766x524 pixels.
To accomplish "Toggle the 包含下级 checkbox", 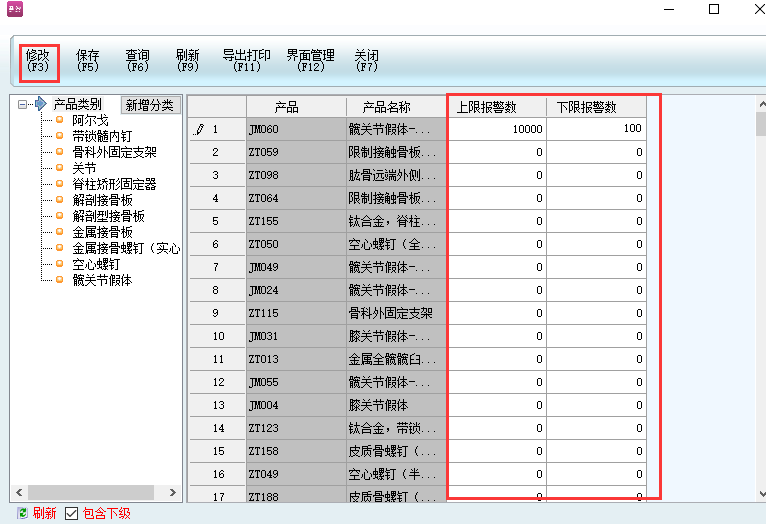I will 71,513.
